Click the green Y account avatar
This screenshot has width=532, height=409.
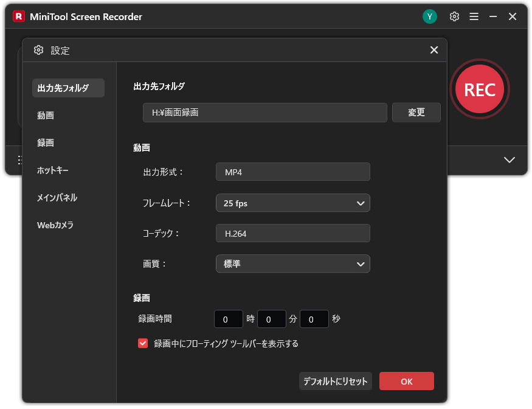[x=429, y=16]
